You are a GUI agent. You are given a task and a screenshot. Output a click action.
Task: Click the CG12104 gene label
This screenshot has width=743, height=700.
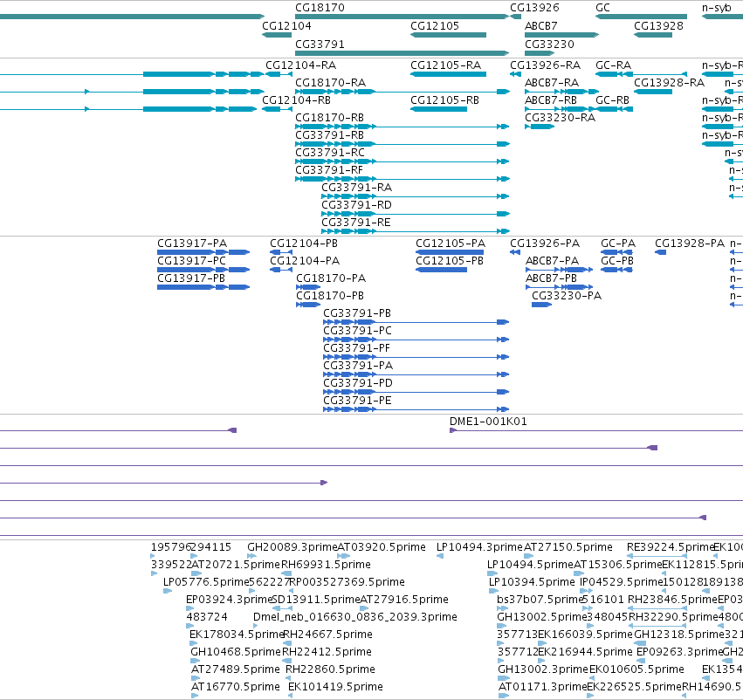coord(286,26)
